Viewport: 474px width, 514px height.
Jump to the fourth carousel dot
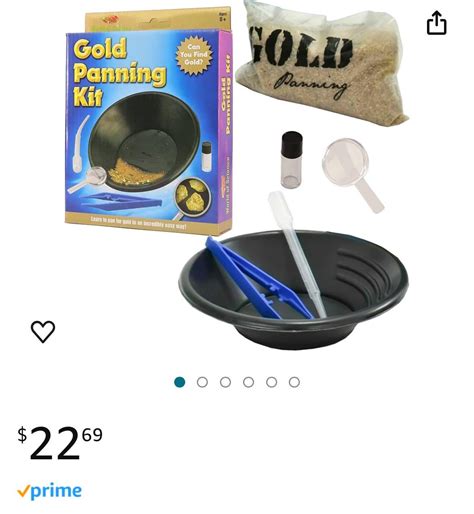(248, 382)
